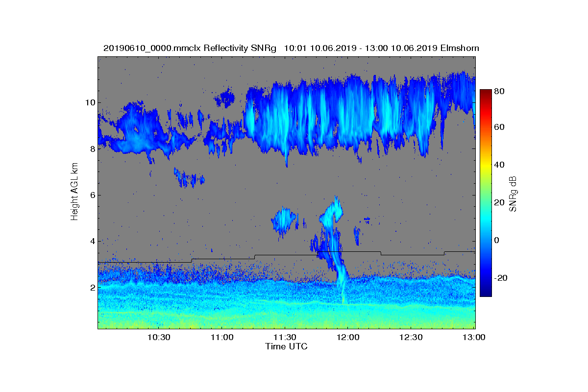Click the dark red top of colorbar

click(x=486, y=93)
